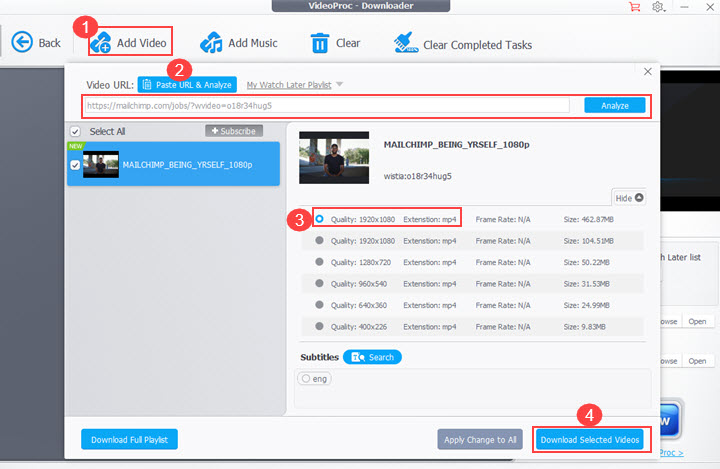
Task: Click inside the Video URL input field
Action: point(327,106)
